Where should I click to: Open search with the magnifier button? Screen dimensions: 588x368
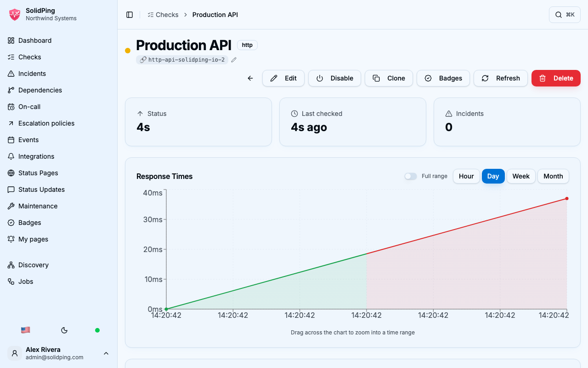point(565,15)
